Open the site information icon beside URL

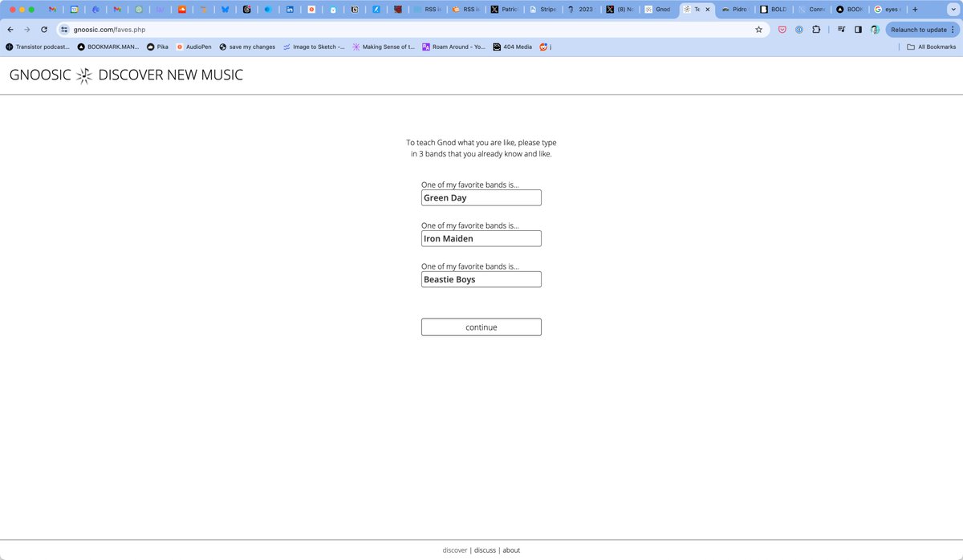coord(65,30)
